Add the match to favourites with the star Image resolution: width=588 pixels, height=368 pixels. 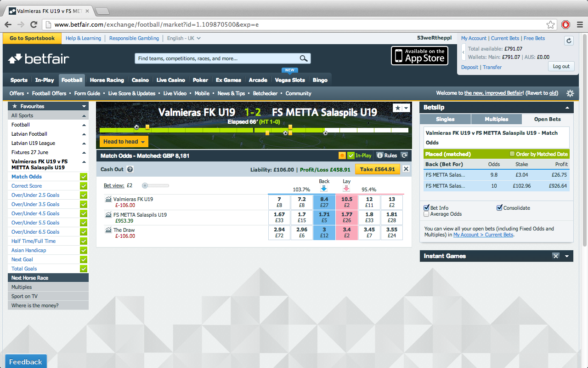pos(397,108)
